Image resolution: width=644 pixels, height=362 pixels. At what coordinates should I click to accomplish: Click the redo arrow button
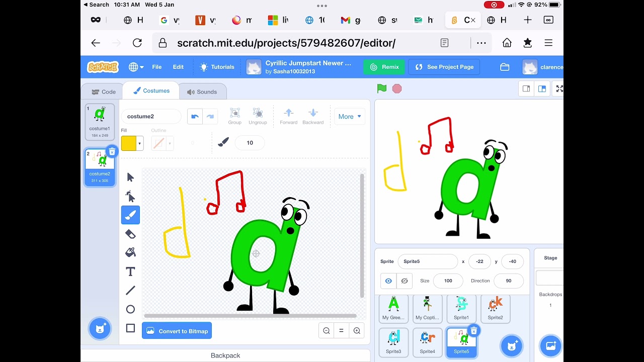point(210,116)
